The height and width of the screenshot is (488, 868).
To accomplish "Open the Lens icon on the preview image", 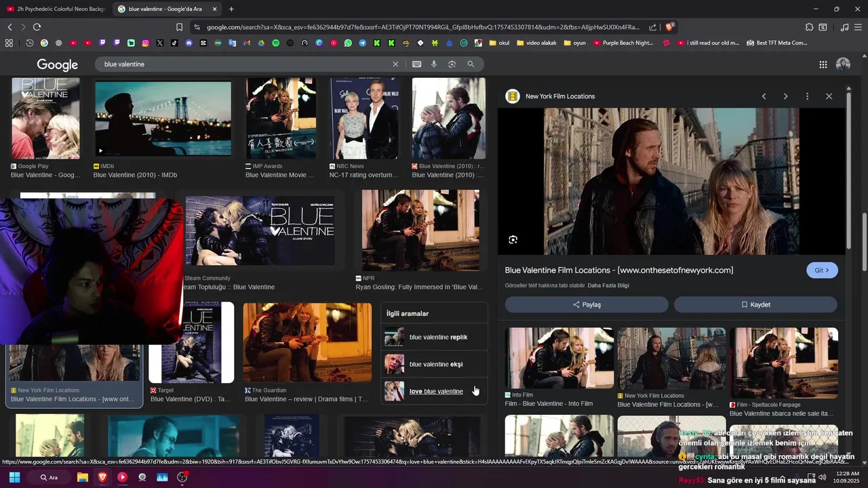I will [x=513, y=239].
